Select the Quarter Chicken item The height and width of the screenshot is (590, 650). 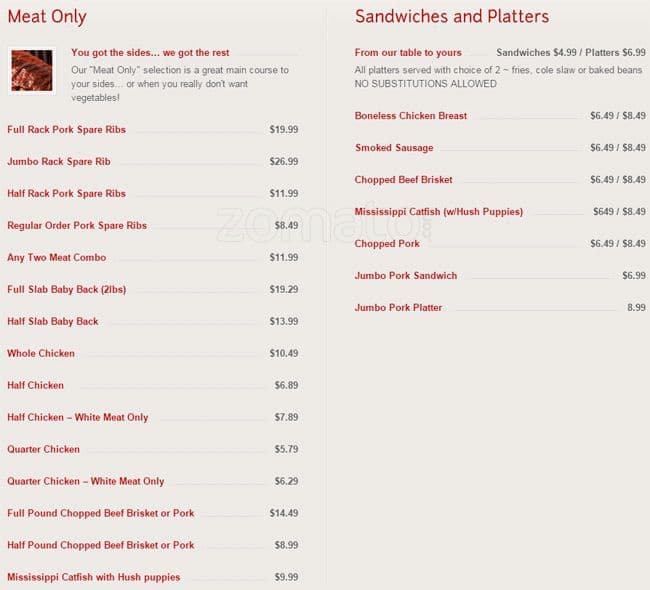click(44, 450)
